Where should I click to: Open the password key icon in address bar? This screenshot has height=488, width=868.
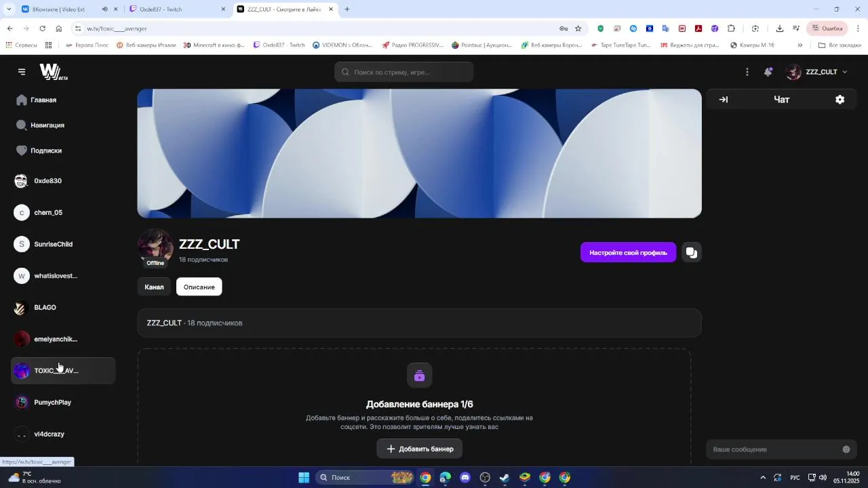564,28
